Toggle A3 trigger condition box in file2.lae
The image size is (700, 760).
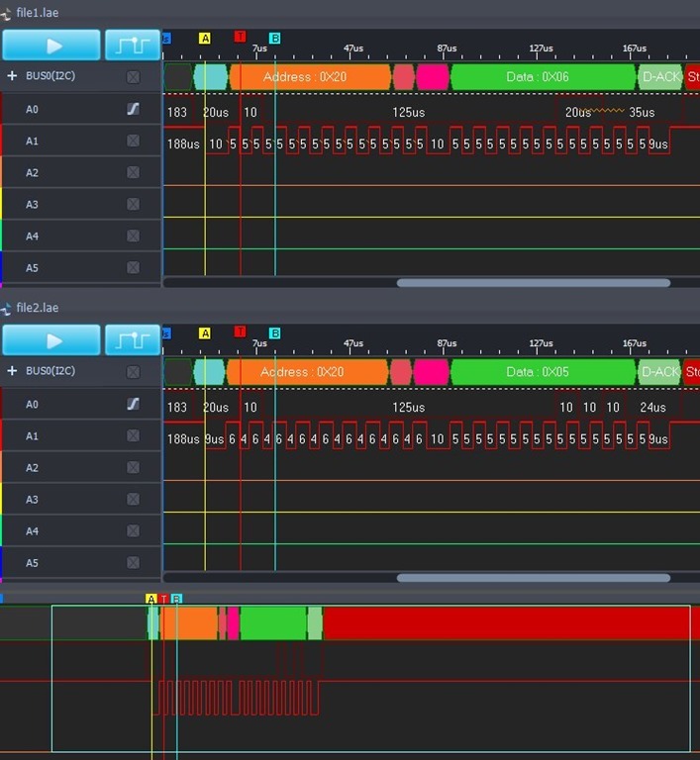[x=133, y=500]
